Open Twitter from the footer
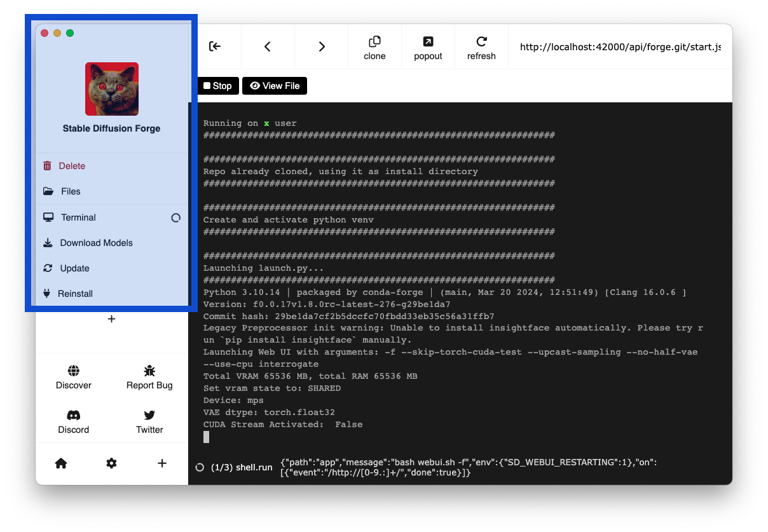 click(x=149, y=421)
